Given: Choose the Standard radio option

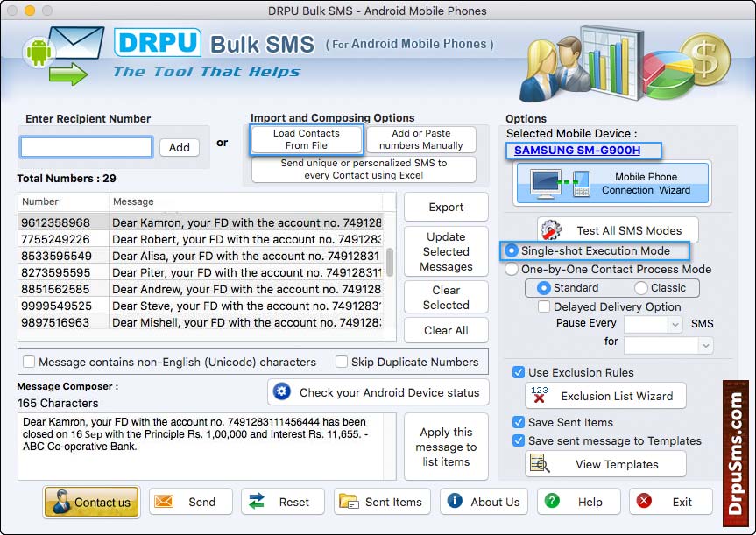Looking at the screenshot, I should click(543, 288).
